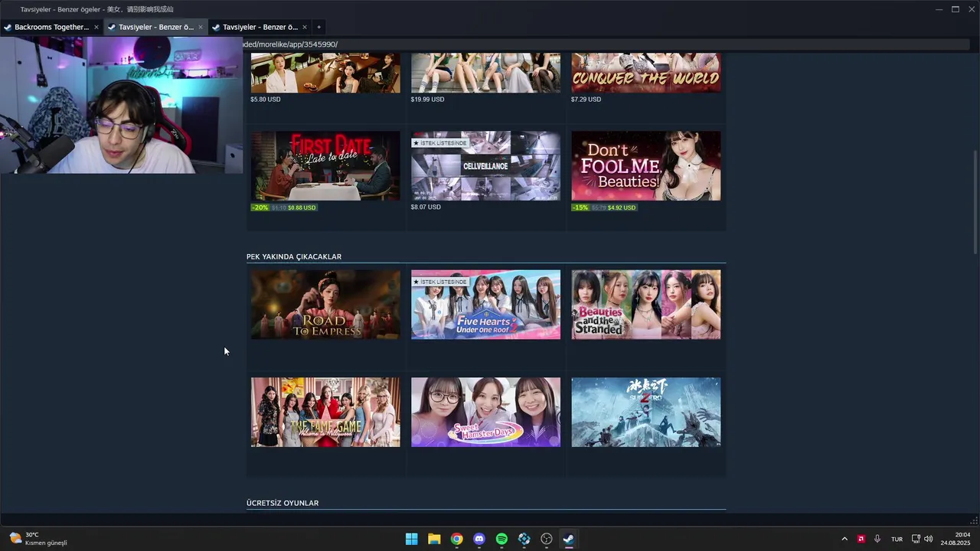Open First Date Late to Date game
The height and width of the screenshot is (551, 980).
click(x=325, y=166)
